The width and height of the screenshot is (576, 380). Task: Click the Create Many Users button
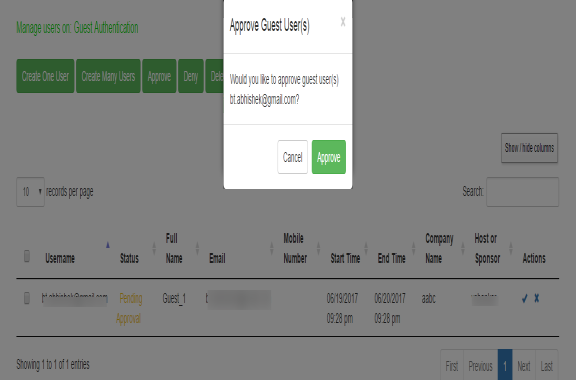108,76
